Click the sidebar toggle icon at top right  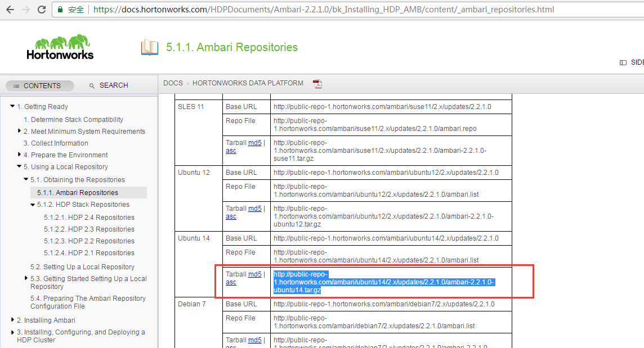click(623, 62)
